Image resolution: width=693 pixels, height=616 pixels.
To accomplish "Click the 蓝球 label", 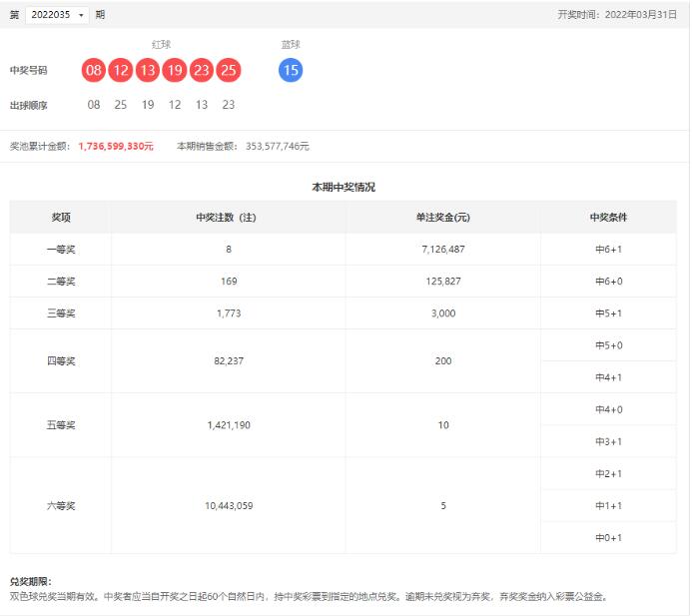I will point(291,45).
